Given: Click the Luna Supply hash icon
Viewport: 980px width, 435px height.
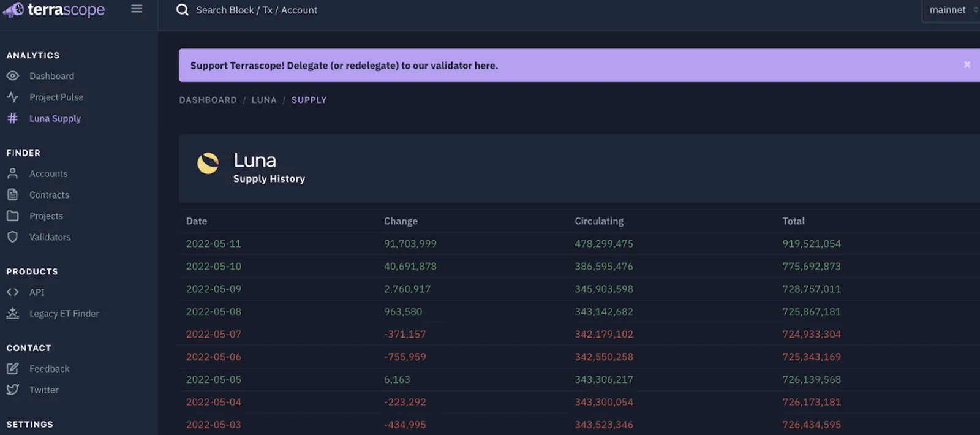Looking at the screenshot, I should (x=12, y=118).
